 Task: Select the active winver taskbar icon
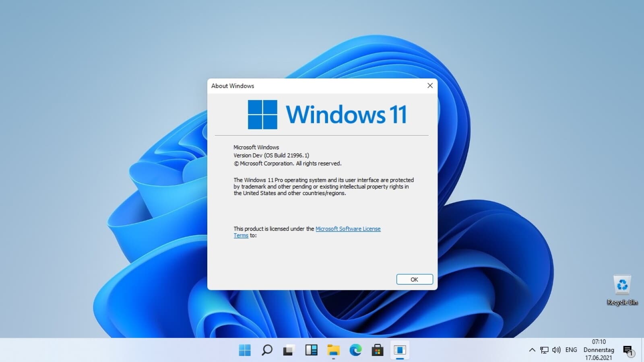[400, 350]
